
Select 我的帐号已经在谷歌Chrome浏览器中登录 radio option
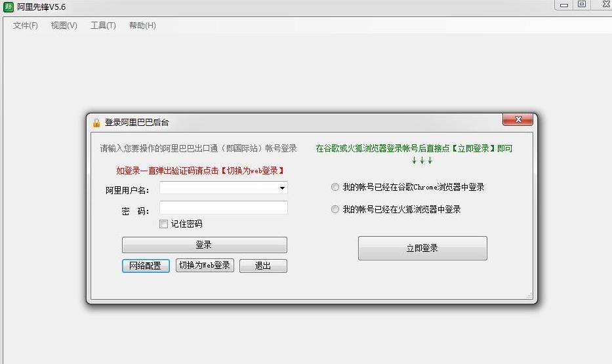click(335, 188)
